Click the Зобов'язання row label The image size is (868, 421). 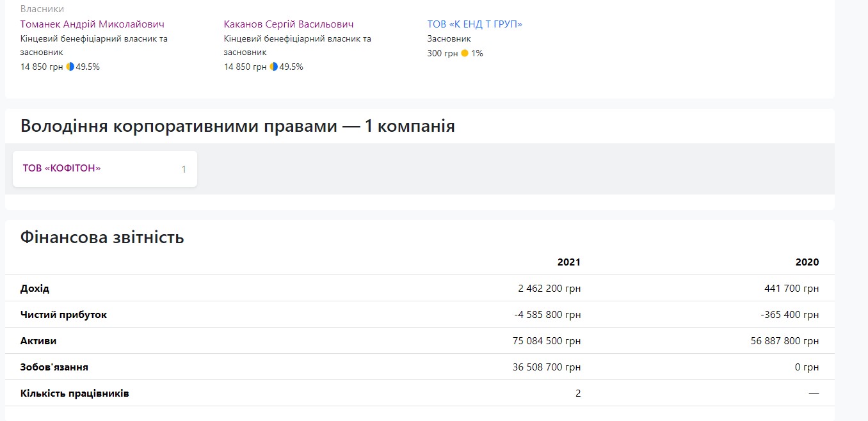54,367
